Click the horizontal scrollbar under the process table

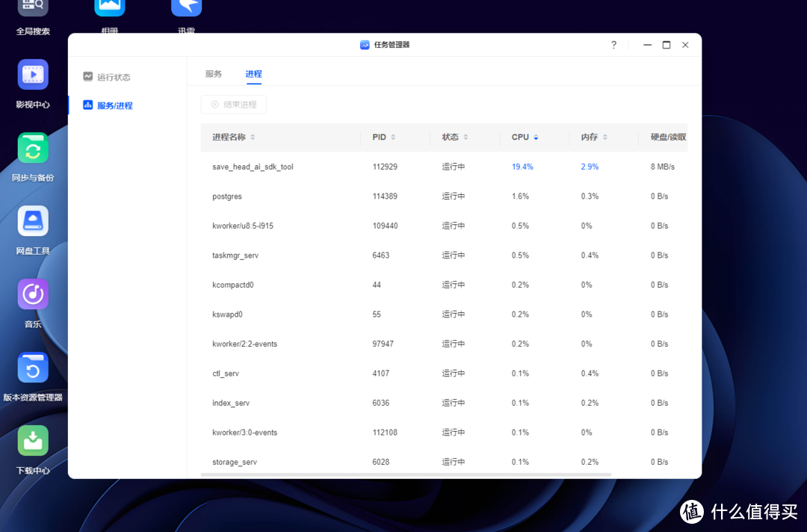406,474
